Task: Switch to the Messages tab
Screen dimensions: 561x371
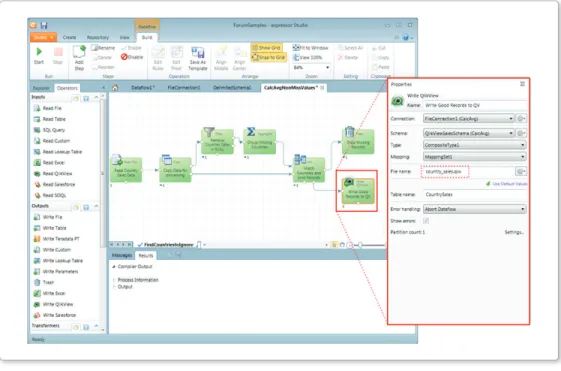Action: (122, 255)
